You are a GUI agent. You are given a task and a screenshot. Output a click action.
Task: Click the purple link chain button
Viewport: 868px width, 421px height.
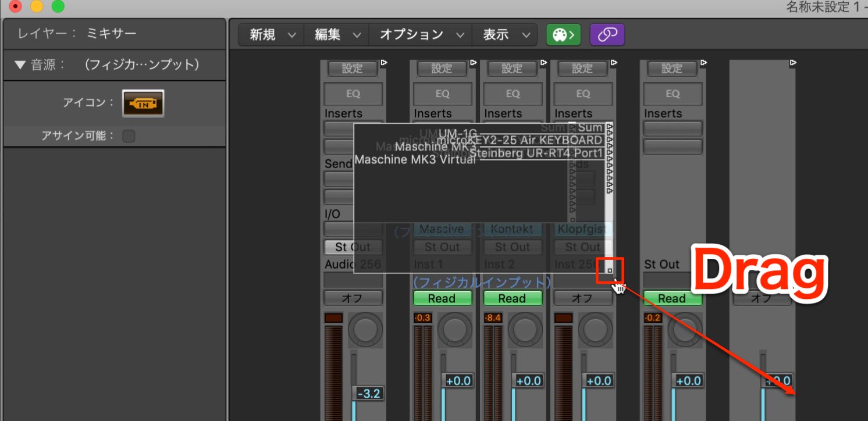[x=607, y=35]
